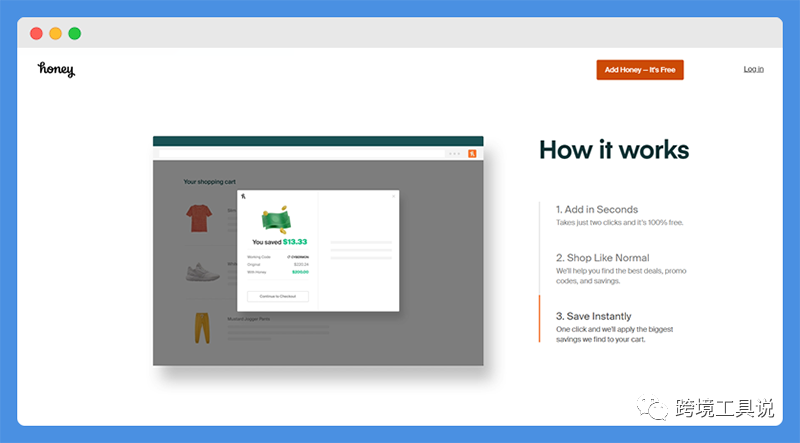Click the Honey logo
The height and width of the screenshot is (443, 800).
[x=56, y=69]
